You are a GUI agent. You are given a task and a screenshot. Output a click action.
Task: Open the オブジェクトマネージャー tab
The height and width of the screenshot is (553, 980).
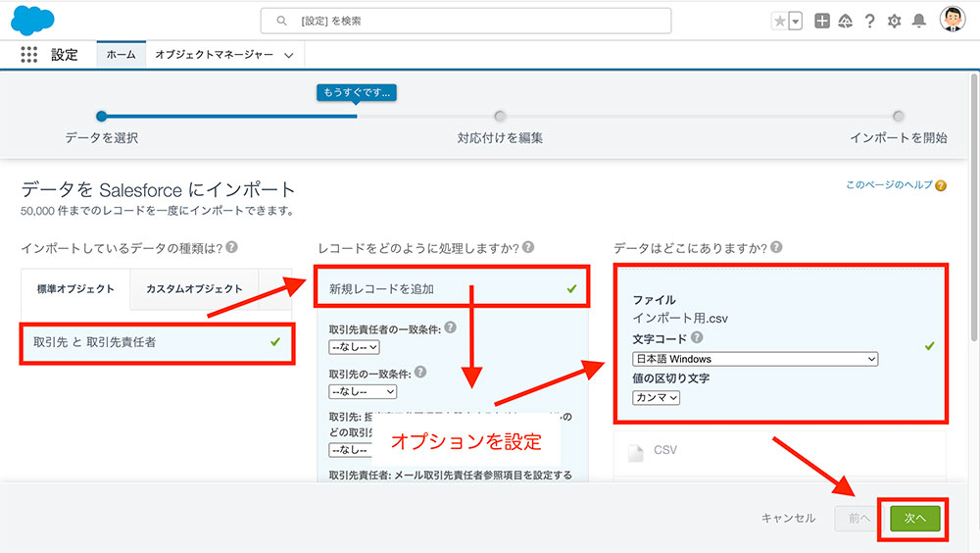point(214,55)
